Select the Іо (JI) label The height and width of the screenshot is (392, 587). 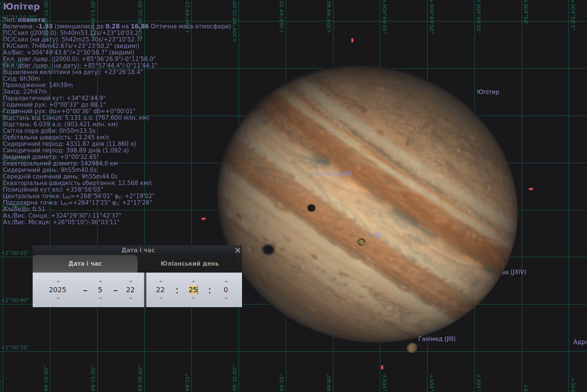click(374, 235)
